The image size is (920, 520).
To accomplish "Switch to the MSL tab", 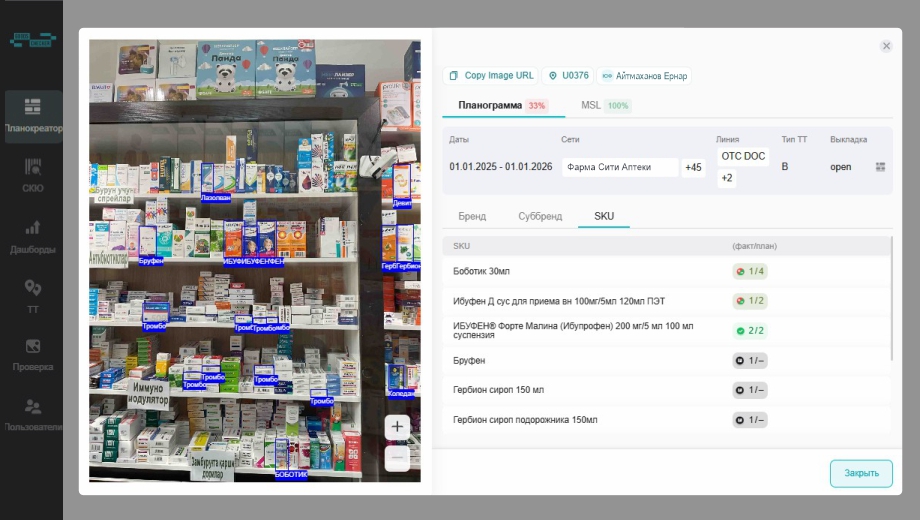I will 604,106.
